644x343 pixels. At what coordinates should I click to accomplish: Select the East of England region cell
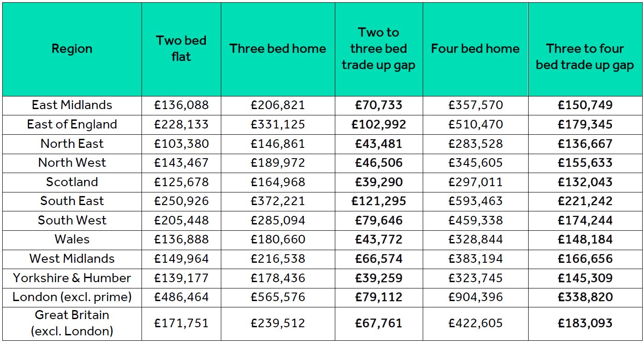tap(72, 125)
